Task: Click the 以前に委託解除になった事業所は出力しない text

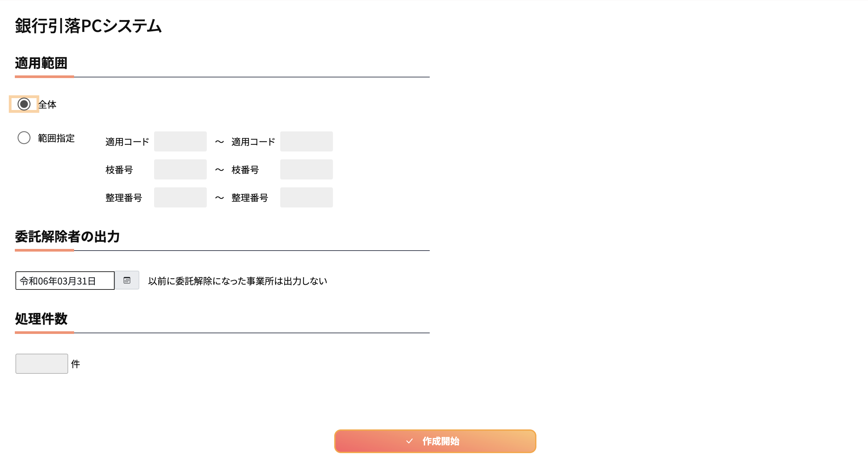Action: point(237,281)
